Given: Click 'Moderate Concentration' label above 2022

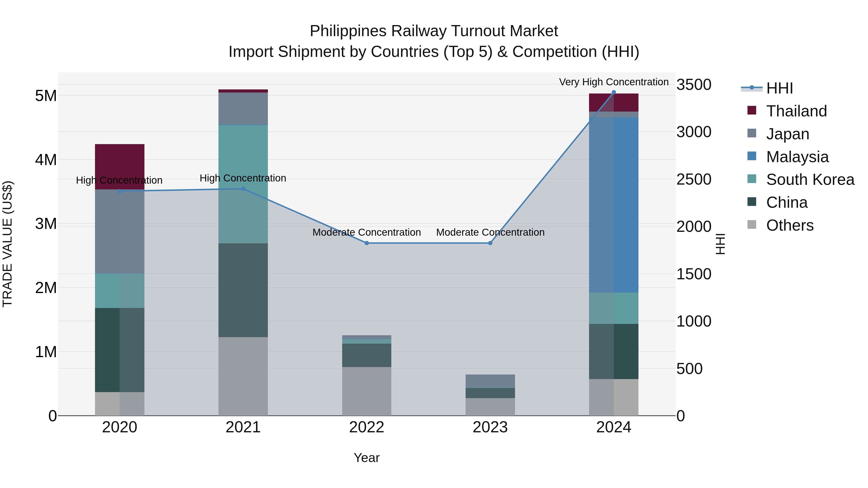Looking at the screenshot, I should point(366,232).
